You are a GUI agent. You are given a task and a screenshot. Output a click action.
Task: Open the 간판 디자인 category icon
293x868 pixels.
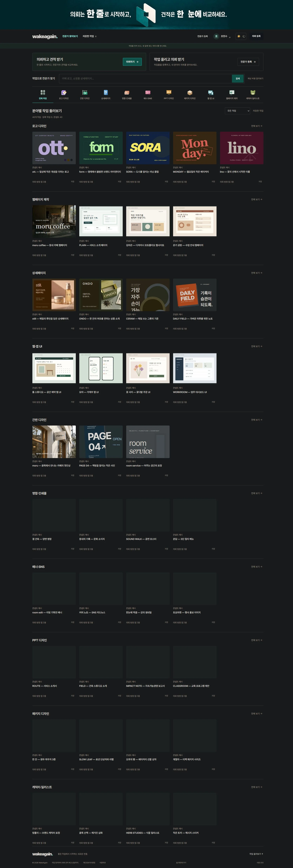[85, 92]
